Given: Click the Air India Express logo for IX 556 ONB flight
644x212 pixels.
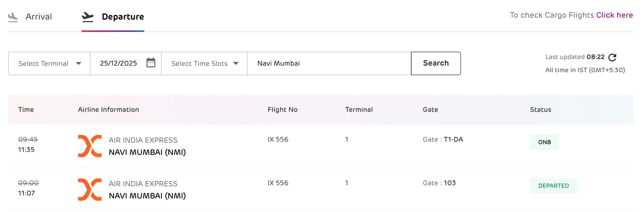Looking at the screenshot, I should 90,146.
